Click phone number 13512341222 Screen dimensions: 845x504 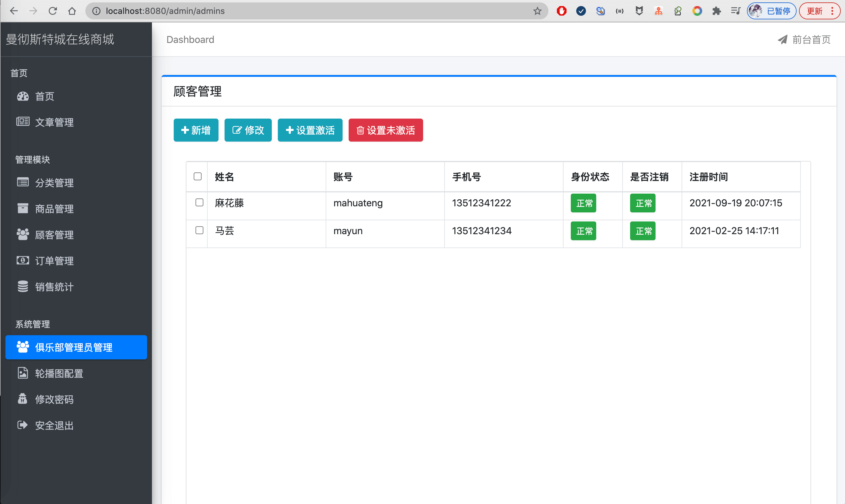point(482,203)
